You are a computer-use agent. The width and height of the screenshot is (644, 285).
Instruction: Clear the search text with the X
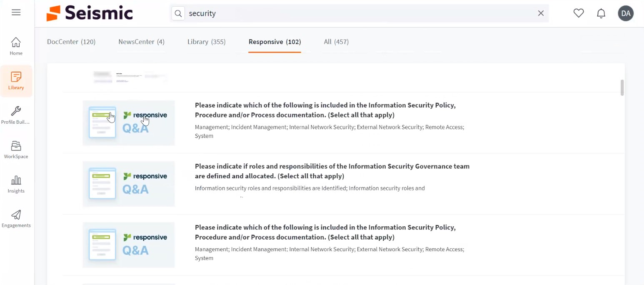coord(541,13)
